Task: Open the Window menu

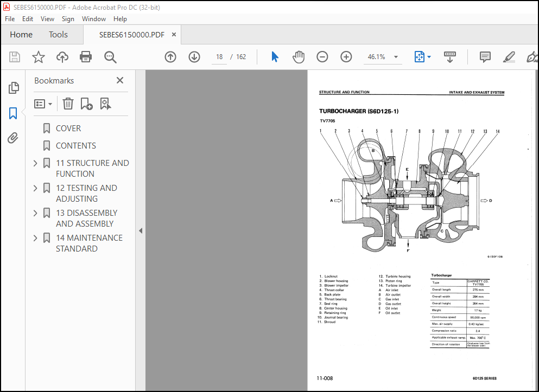Action: pyautogui.click(x=93, y=19)
